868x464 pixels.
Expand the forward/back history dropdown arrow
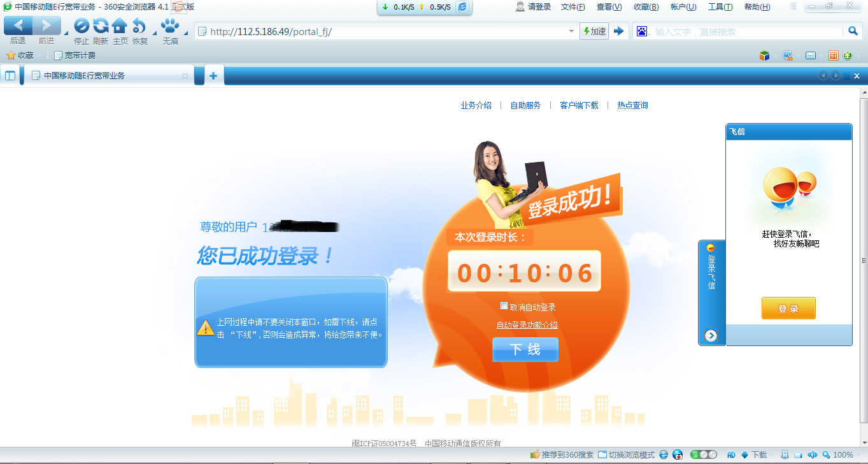(x=66, y=33)
